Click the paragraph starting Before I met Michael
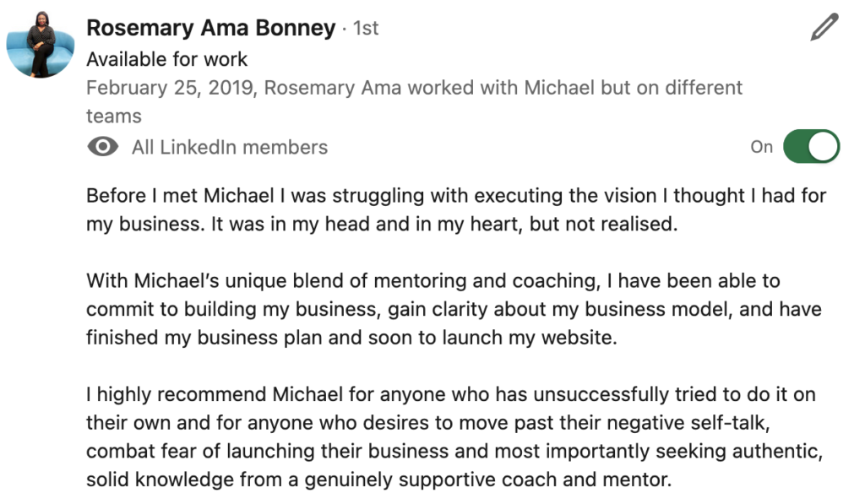 click(x=456, y=209)
